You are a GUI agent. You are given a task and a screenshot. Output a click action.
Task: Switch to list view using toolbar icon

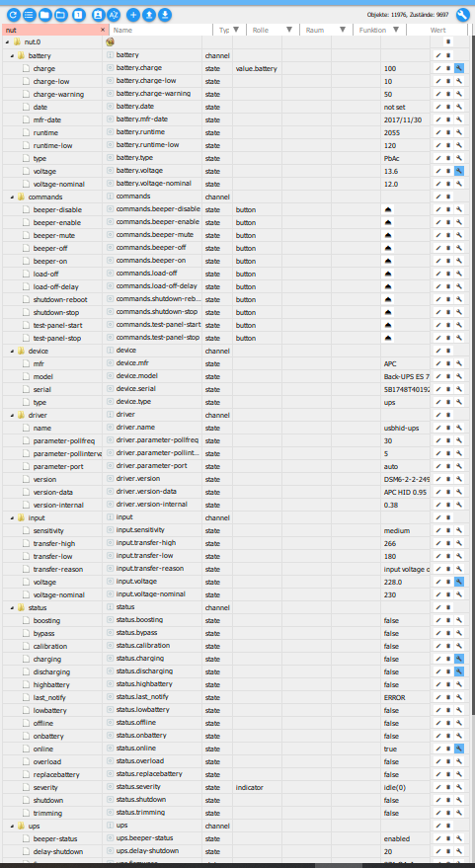click(x=30, y=15)
